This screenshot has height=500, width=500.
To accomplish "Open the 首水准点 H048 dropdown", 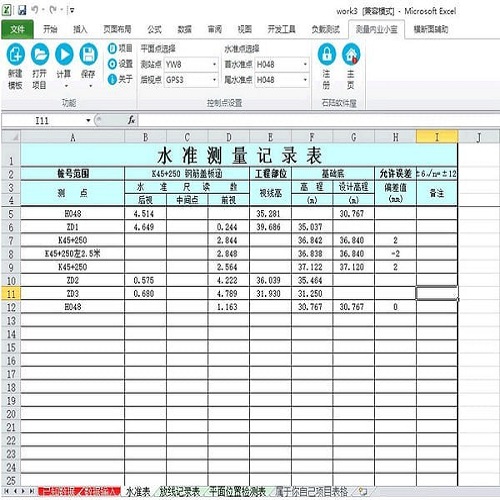I will coord(305,64).
